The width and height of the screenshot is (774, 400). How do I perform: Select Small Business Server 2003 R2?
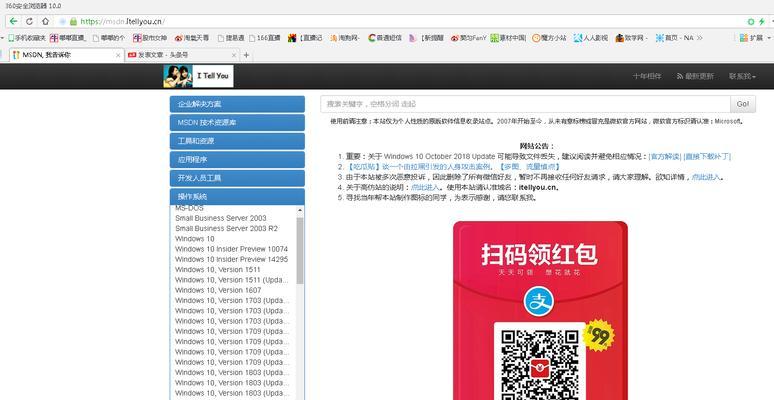(227, 228)
